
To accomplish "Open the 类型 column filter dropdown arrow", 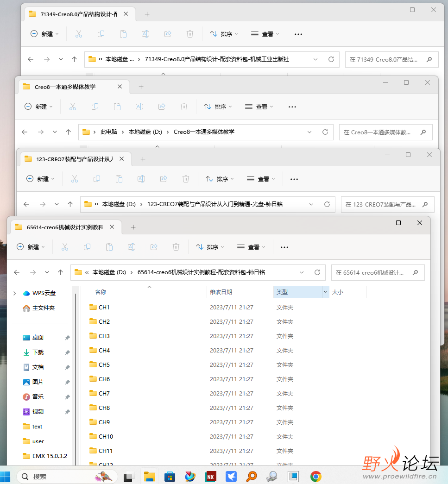I will pyautogui.click(x=325, y=292).
